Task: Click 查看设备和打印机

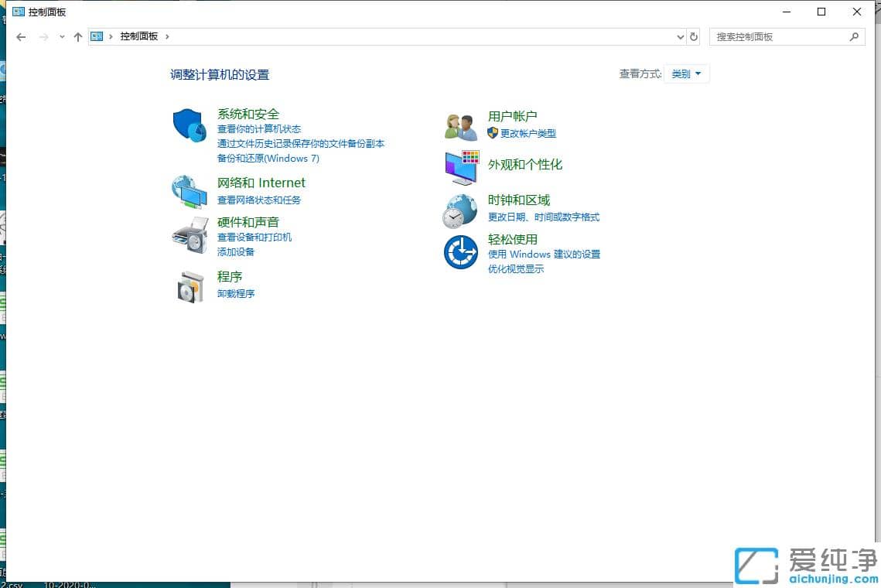Action: pos(254,237)
